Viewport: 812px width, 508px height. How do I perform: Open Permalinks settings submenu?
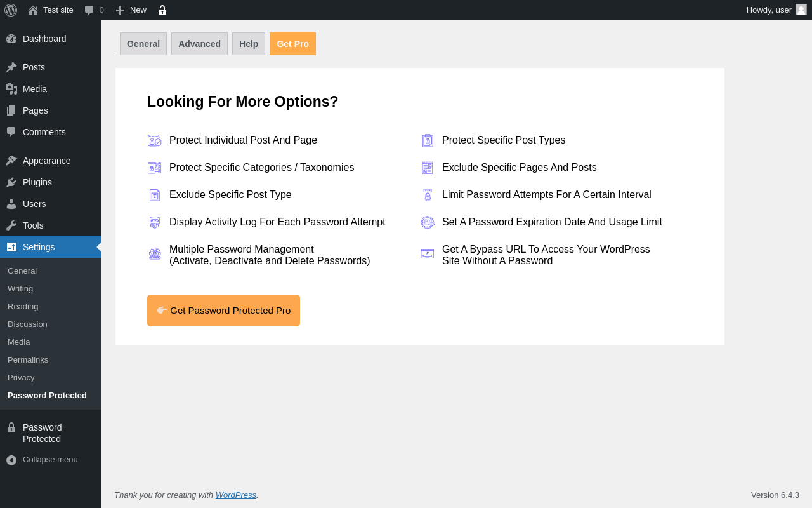pyautogui.click(x=28, y=360)
